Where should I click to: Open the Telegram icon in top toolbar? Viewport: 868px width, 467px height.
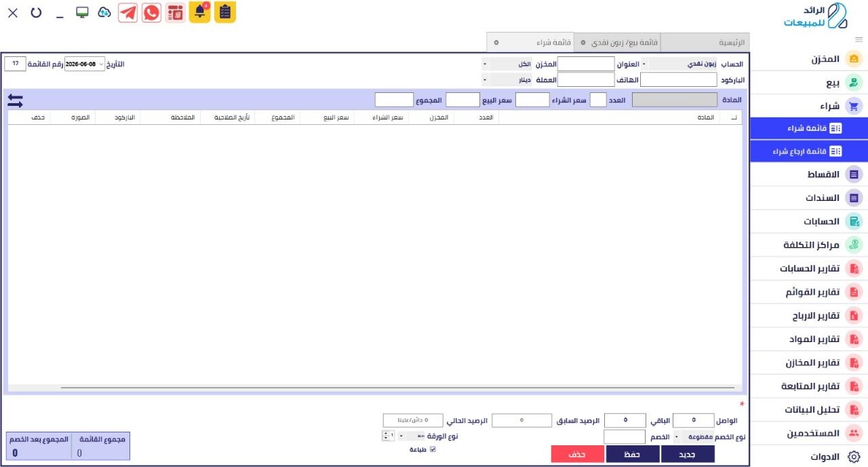(127, 13)
